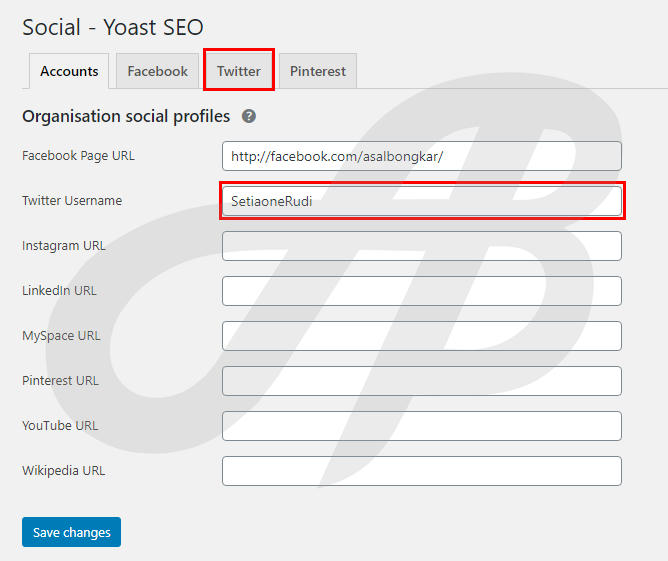Click the Social - Yoast SEO page title
The image size is (668, 561).
tap(113, 27)
